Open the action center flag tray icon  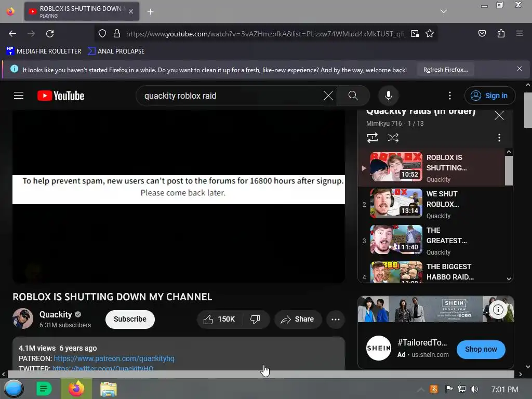point(449,389)
